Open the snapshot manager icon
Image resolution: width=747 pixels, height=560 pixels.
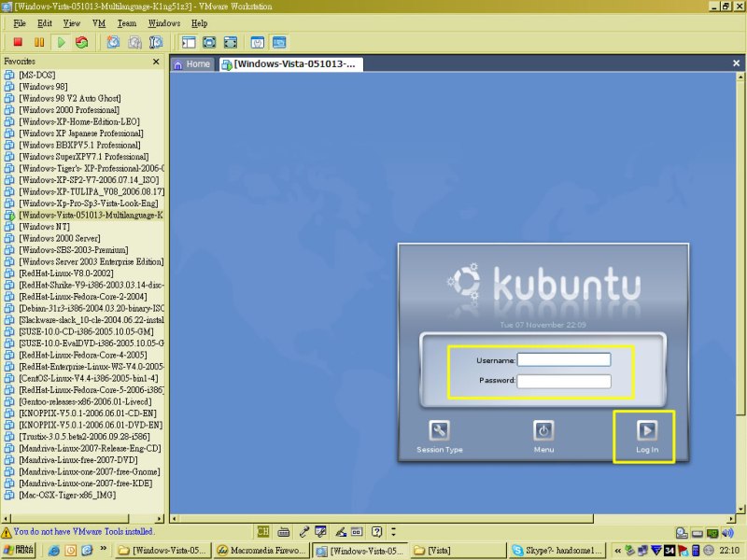click(156, 42)
